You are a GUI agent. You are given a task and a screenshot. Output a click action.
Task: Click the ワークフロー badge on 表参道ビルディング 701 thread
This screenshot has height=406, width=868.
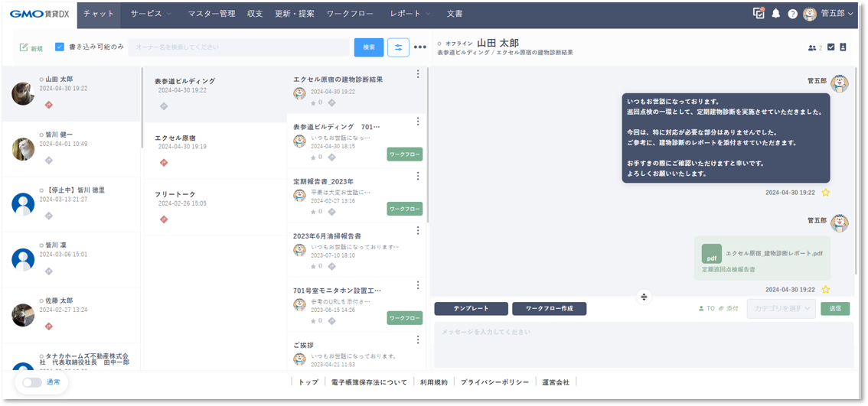pyautogui.click(x=404, y=154)
